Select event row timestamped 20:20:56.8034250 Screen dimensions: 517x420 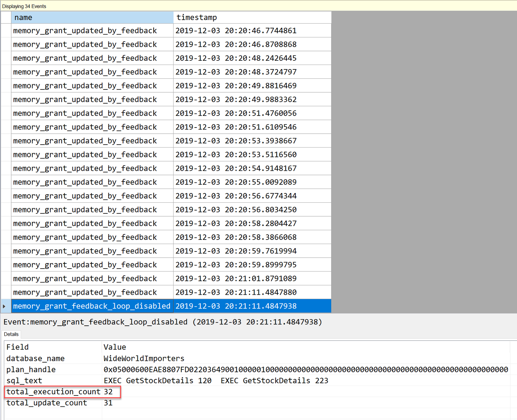tap(166, 210)
